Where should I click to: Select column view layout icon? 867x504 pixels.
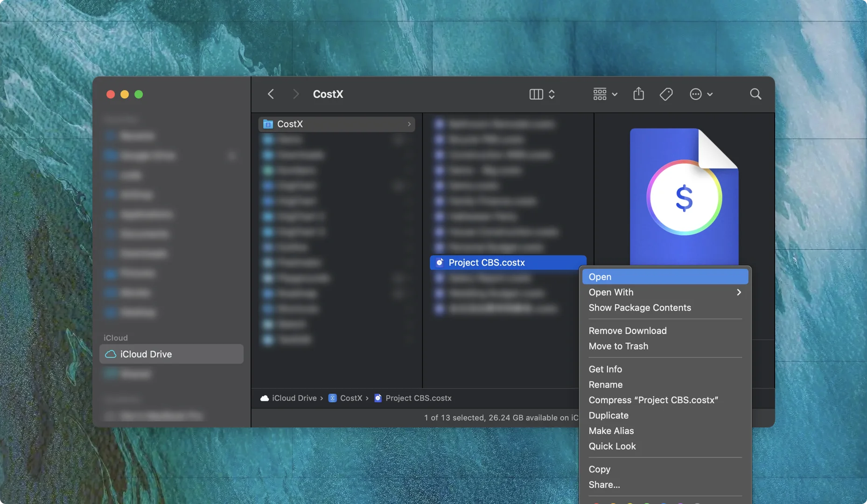[535, 94]
